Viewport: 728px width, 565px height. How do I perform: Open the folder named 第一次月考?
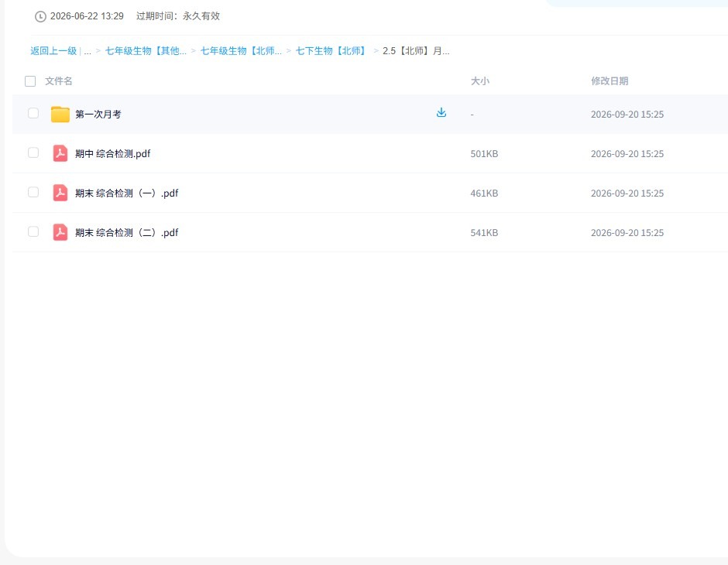click(98, 114)
